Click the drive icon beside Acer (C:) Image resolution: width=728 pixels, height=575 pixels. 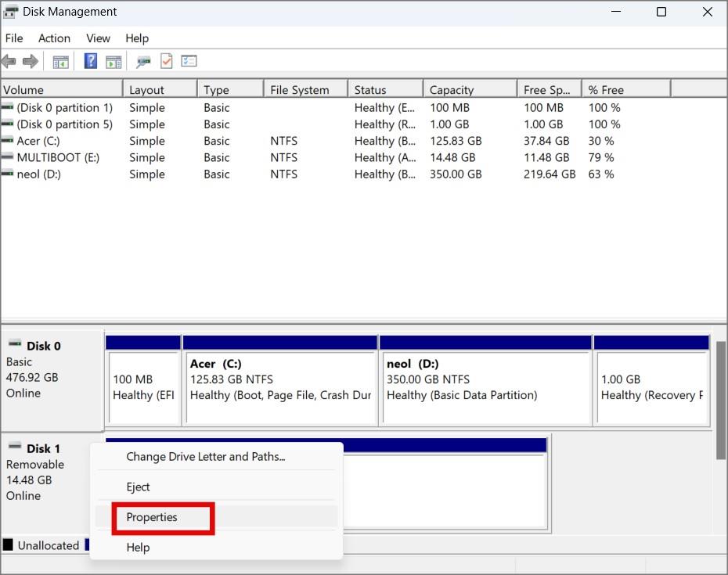[x=7, y=140]
